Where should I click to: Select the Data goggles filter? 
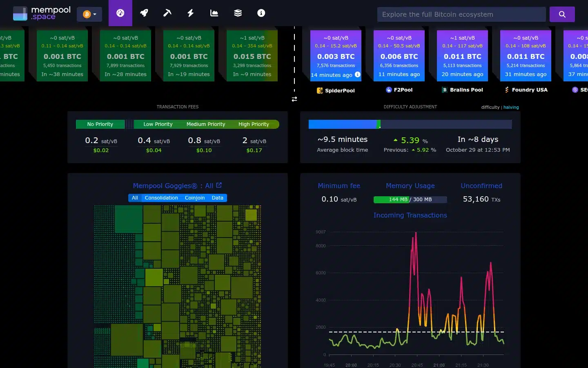click(x=217, y=198)
